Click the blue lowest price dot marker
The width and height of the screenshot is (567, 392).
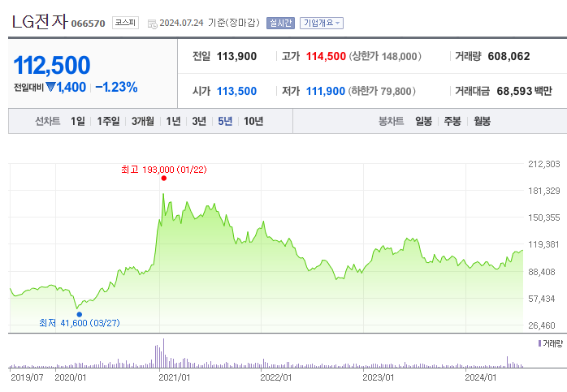(x=79, y=314)
